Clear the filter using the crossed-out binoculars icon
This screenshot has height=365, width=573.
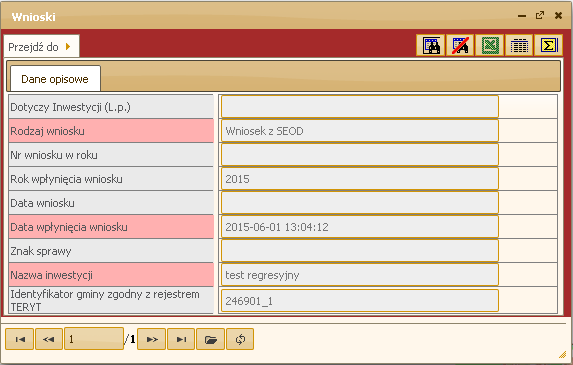[x=460, y=45]
